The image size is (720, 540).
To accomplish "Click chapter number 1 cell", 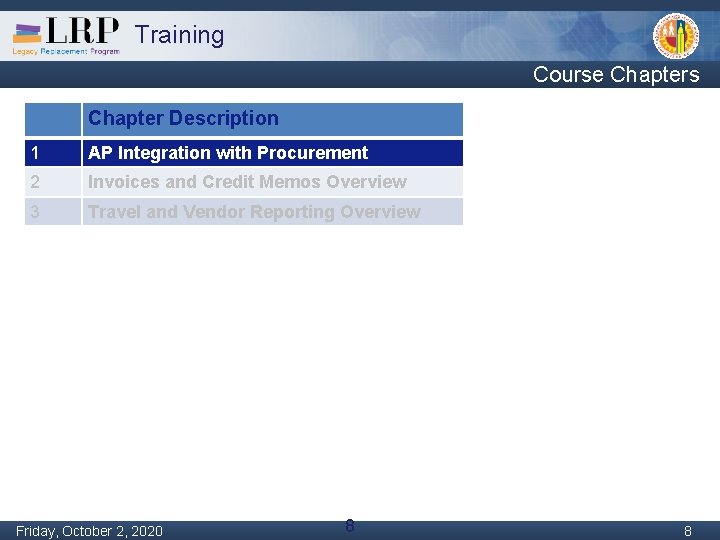I will pyautogui.click(x=53, y=153).
